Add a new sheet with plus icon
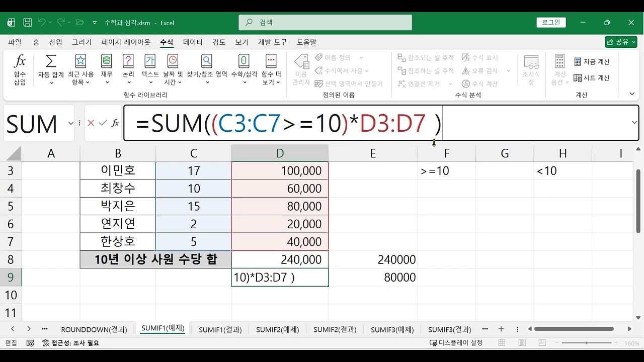 click(501, 329)
